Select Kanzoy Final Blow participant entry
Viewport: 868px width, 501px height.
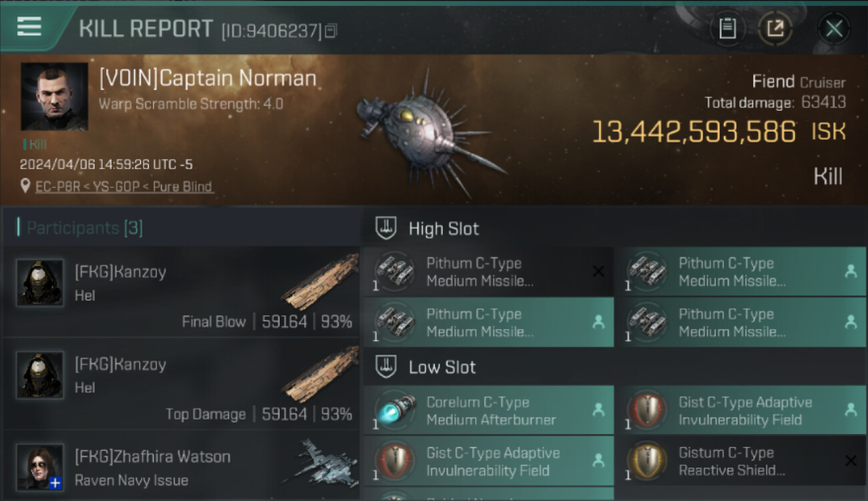[x=180, y=294]
